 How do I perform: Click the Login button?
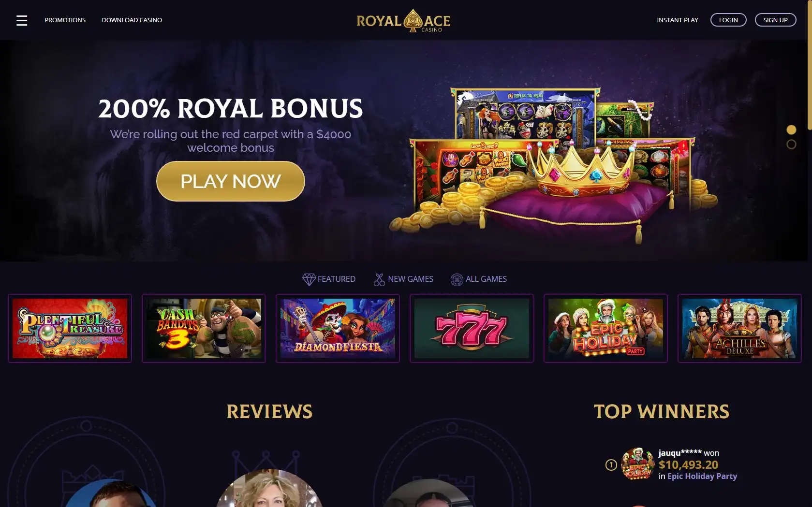[728, 20]
